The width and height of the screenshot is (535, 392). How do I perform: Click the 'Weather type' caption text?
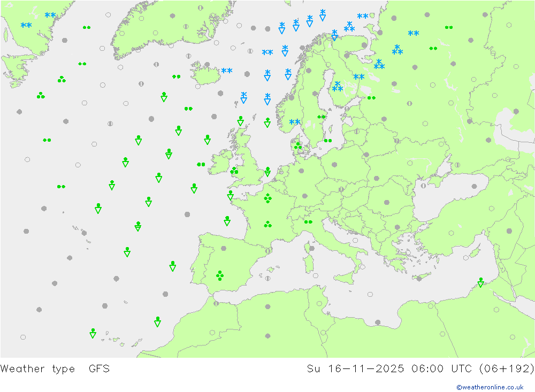[37, 369]
